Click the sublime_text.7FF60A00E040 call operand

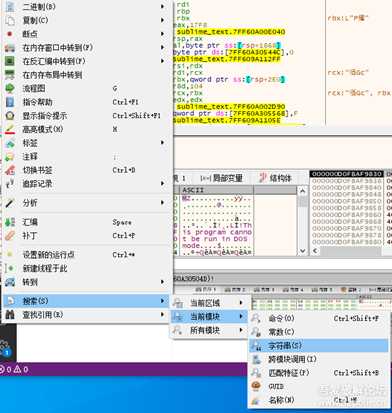tap(231, 32)
